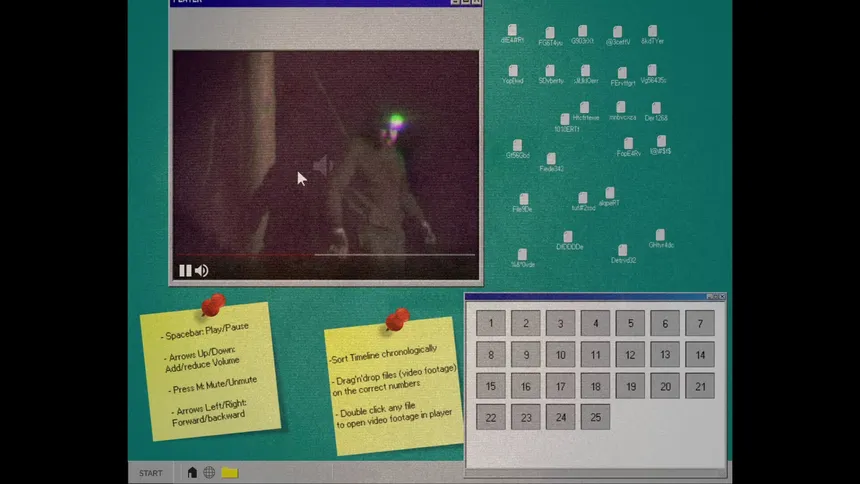Screen dimensions: 860x484
Task: Select the file named 1010ERT1
Action: click(x=566, y=120)
